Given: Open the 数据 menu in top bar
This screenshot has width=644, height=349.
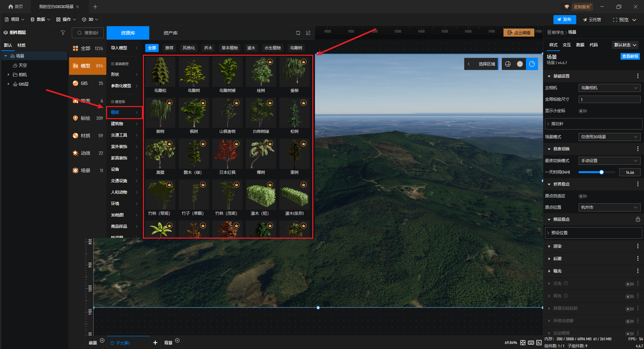Looking at the screenshot, I should pyautogui.click(x=40, y=19).
